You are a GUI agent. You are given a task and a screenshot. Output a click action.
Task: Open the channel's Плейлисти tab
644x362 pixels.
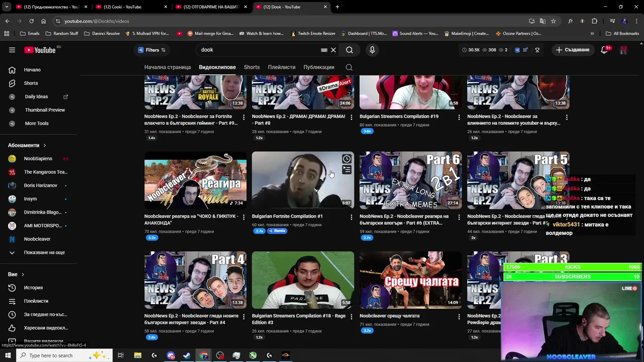pos(282,67)
